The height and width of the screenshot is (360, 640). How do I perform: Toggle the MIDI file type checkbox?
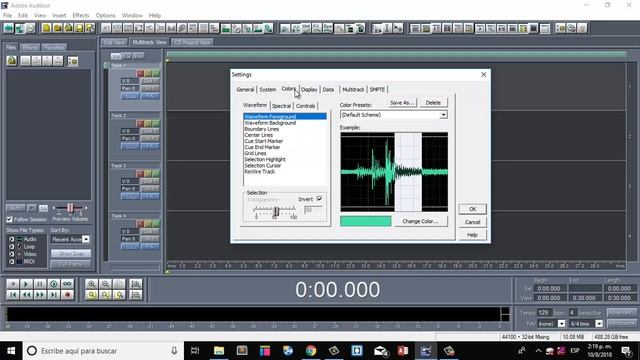11,262
